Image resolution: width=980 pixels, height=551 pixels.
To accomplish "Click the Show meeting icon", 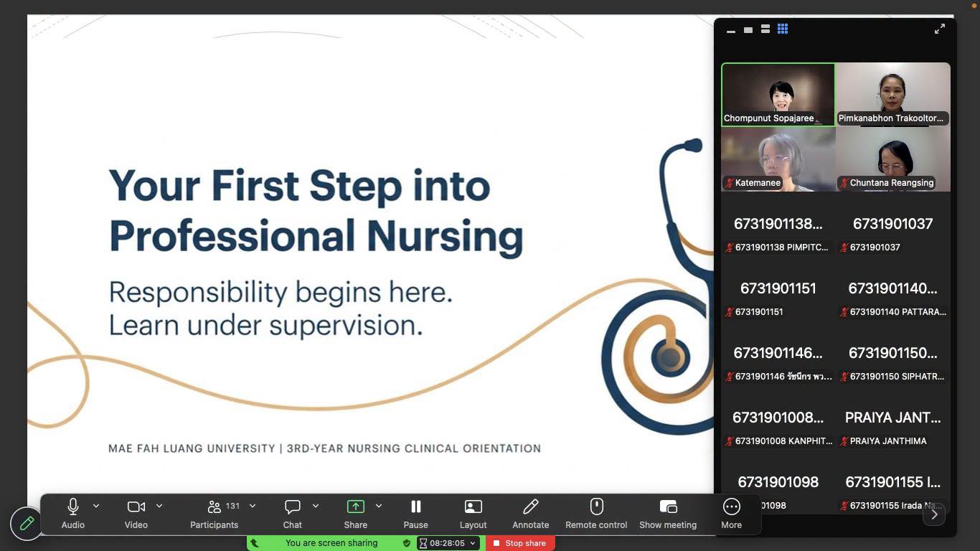I will tap(668, 507).
